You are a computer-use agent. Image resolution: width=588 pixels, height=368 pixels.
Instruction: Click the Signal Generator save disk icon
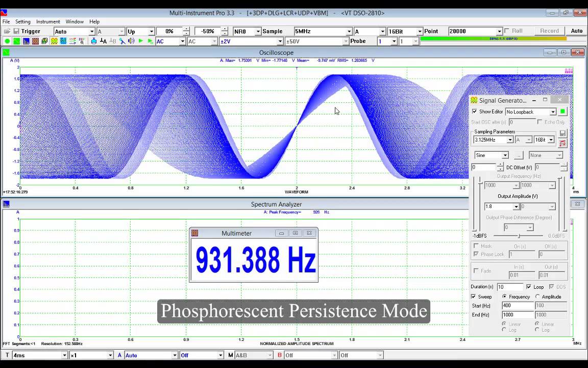[x=562, y=133]
